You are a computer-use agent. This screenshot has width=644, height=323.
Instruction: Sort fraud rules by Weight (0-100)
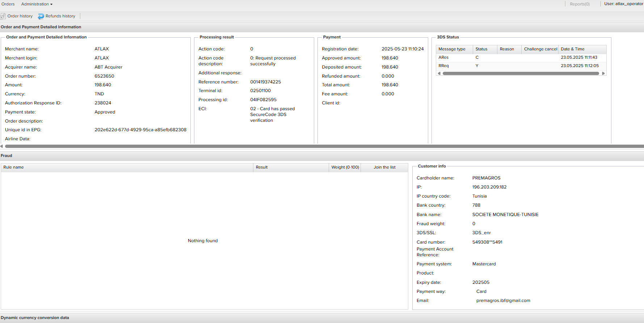[345, 167]
